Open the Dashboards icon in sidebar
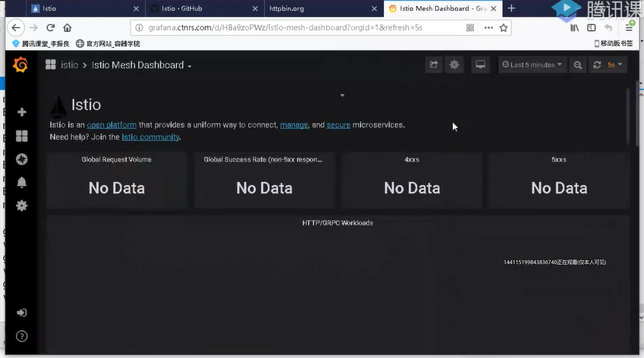Screen dimensions: 644x358 [x=21, y=136]
